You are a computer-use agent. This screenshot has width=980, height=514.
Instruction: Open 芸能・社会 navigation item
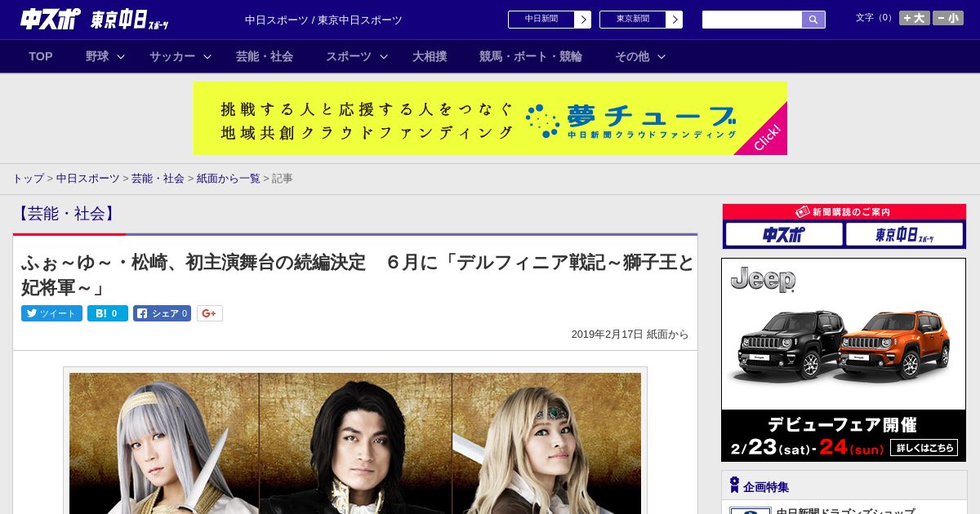(265, 56)
